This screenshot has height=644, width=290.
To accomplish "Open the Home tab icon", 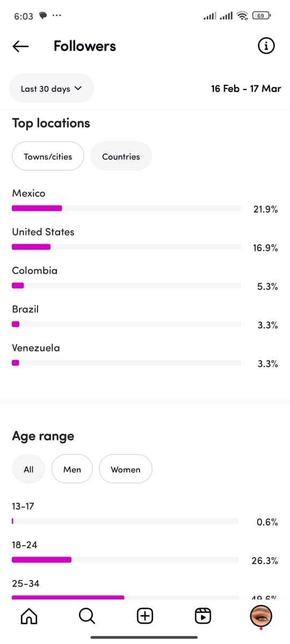I will [29, 616].
